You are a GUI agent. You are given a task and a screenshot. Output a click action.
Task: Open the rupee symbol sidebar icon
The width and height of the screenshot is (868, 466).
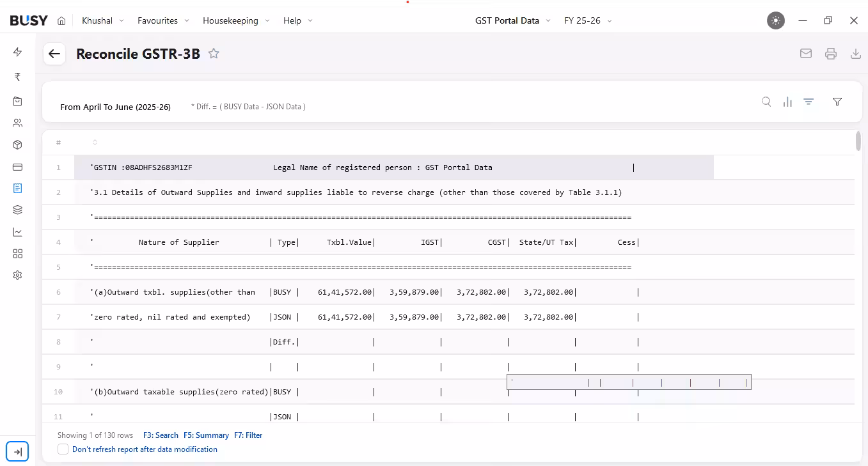point(18,77)
